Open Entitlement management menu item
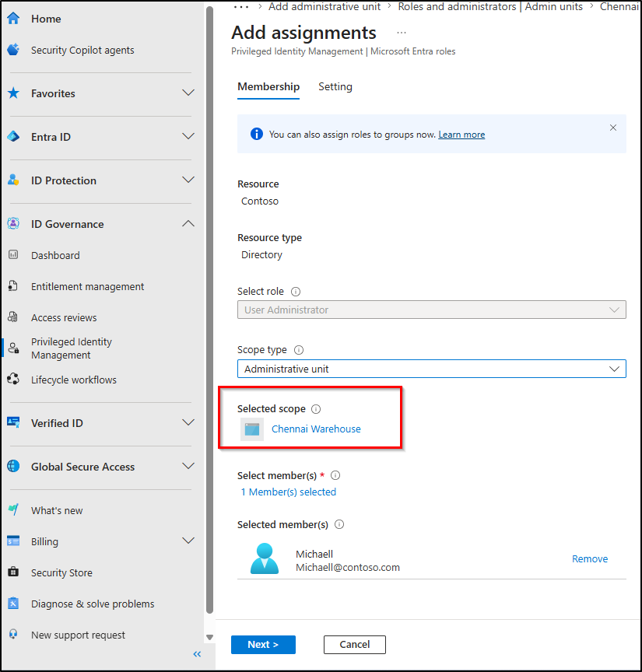The height and width of the screenshot is (672, 642). click(x=87, y=287)
